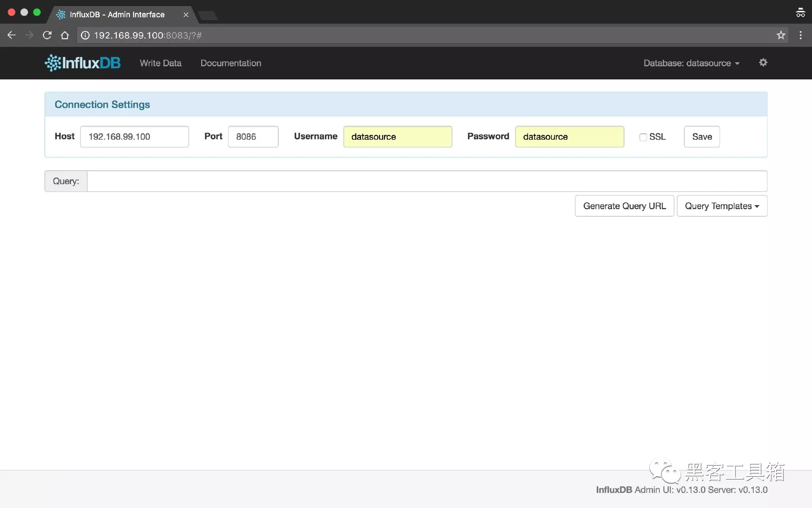
Task: Open the Query Templates dropdown
Action: coord(722,206)
